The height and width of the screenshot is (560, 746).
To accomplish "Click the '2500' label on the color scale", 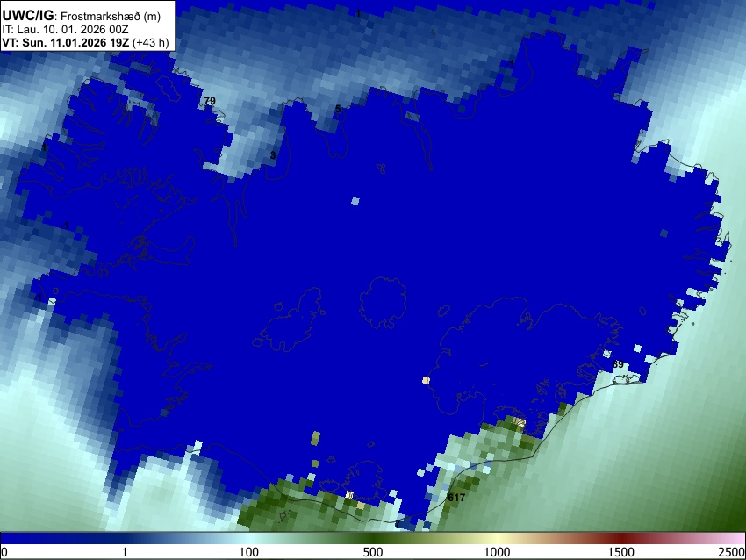I will [x=732, y=552].
